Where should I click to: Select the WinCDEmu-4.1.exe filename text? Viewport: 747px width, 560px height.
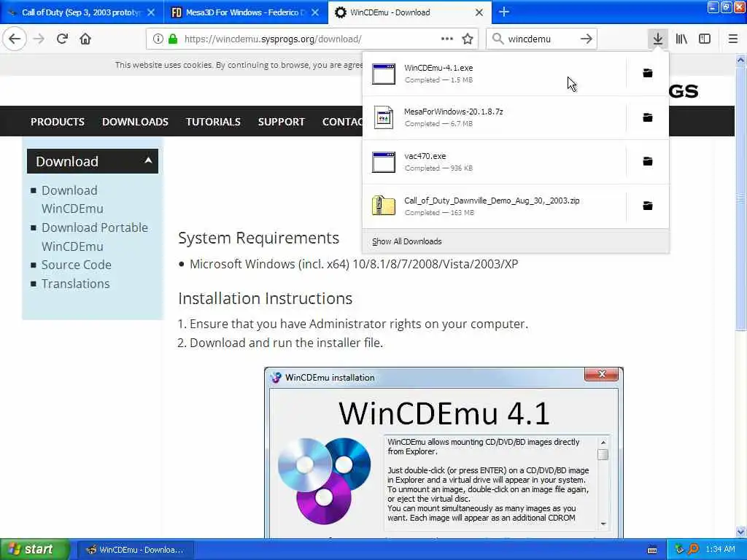pos(438,68)
